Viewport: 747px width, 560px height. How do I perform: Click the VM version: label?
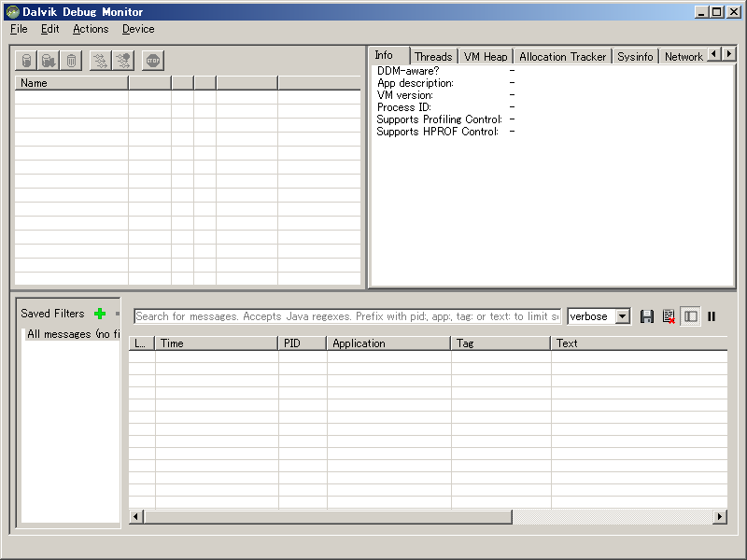point(405,95)
